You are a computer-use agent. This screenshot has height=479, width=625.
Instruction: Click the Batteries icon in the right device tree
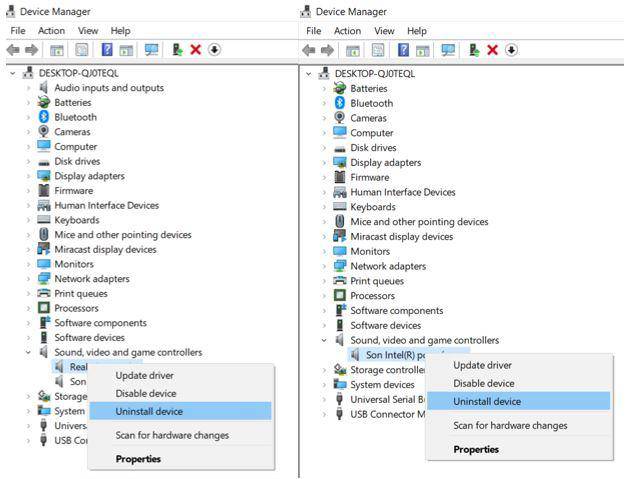coord(340,88)
